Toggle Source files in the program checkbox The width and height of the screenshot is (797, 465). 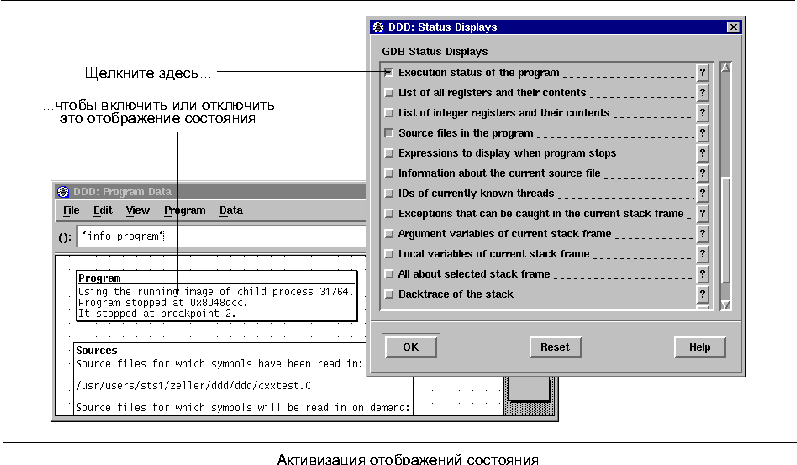tap(389, 133)
